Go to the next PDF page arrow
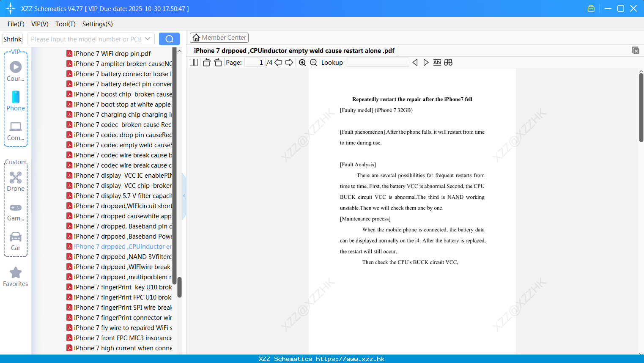Viewport: 644px width, 363px height. pos(289,63)
